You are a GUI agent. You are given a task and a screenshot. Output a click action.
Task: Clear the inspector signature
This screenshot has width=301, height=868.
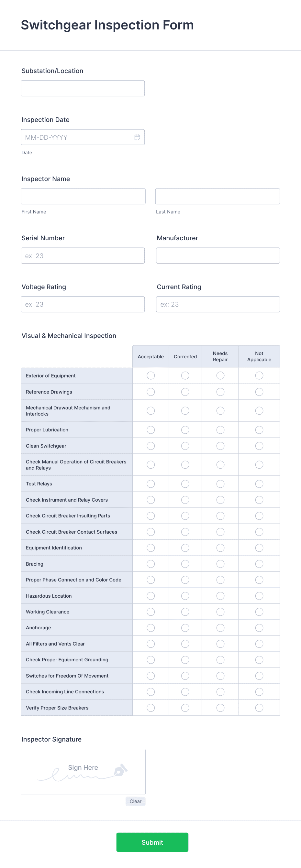click(x=135, y=801)
